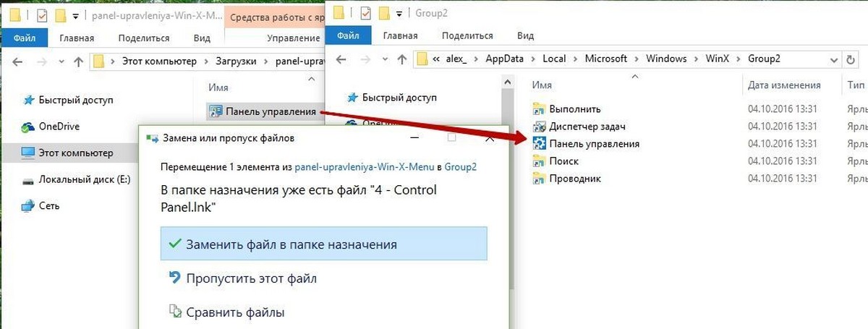868x329 pixels.
Task: Go up one level in left window
Action: [x=77, y=61]
